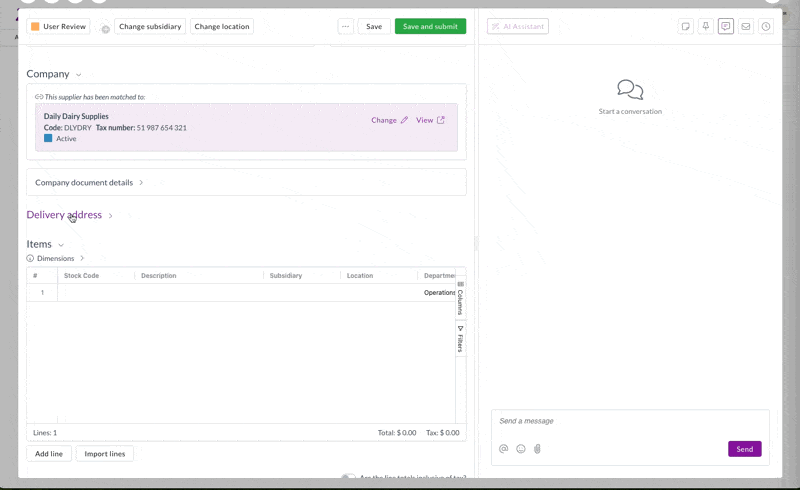800x490 pixels.
Task: Click the external link icon next to View
Action: click(441, 120)
